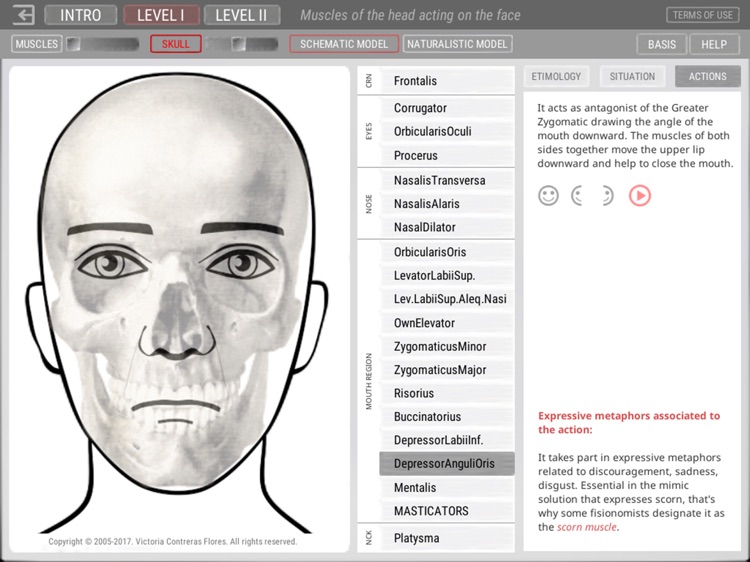
Task: Adjust the skull opacity slider
Action: pos(243,44)
